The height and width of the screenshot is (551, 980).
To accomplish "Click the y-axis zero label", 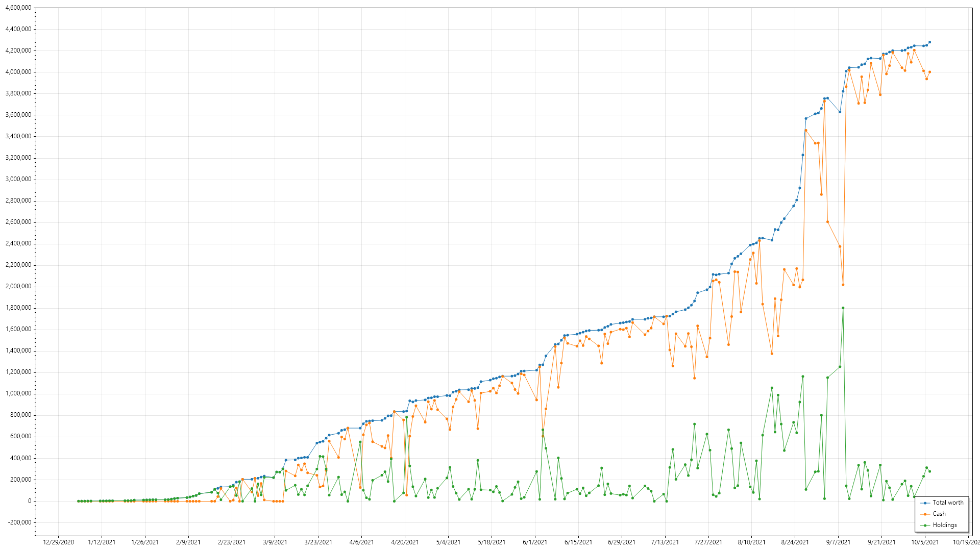I will [x=30, y=501].
